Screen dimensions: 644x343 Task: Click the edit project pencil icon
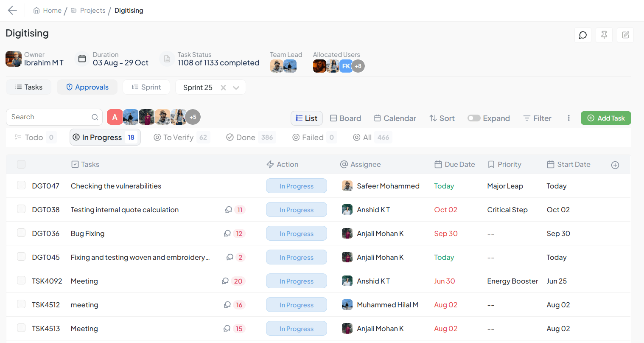[625, 35]
